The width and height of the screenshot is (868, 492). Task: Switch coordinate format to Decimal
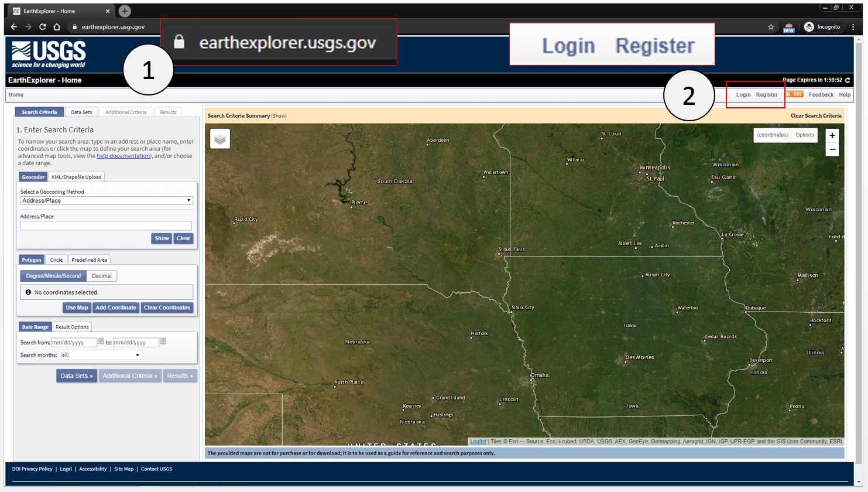[102, 276]
